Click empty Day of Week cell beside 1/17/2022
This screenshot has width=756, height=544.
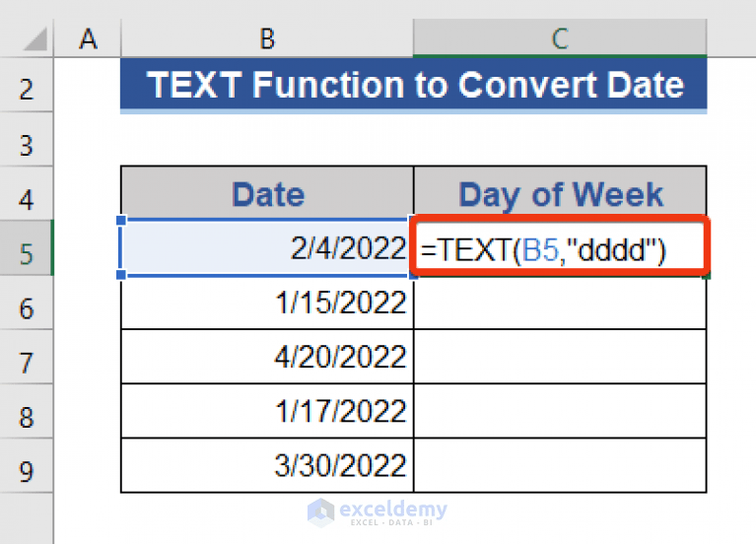560,411
